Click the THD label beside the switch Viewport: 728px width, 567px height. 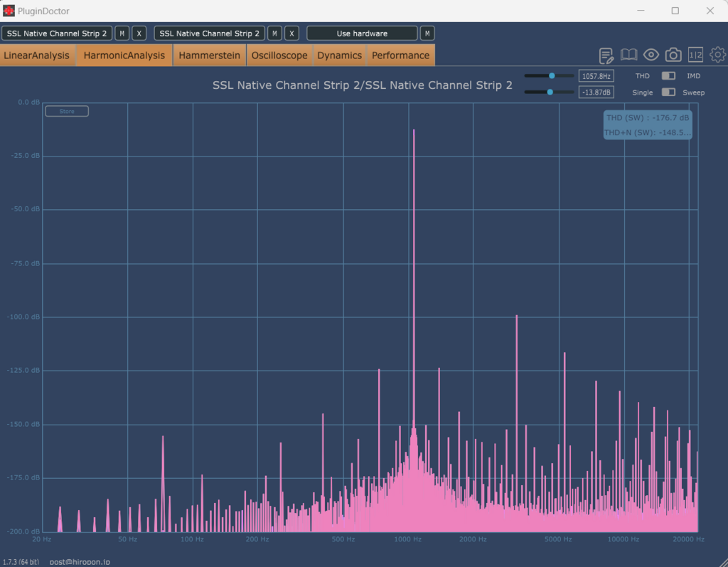643,75
